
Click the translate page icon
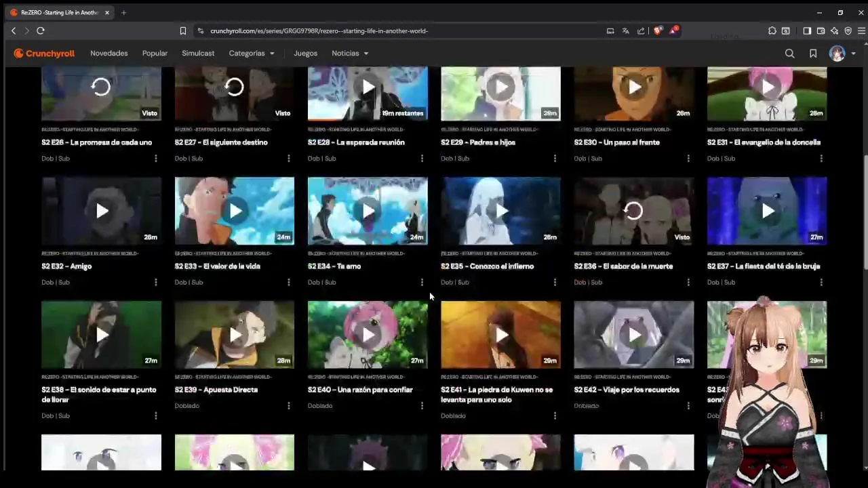tap(625, 30)
